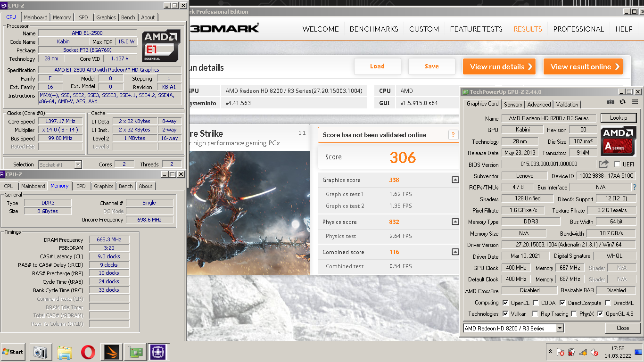This screenshot has width=644, height=362.
Task: Click the DRAM Frequency value 665.3 MHz
Action: pos(109,240)
